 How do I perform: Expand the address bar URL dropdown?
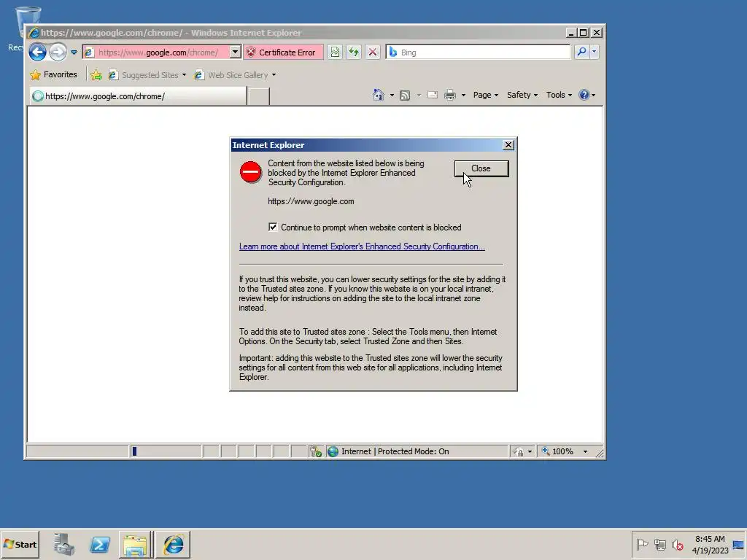click(236, 52)
